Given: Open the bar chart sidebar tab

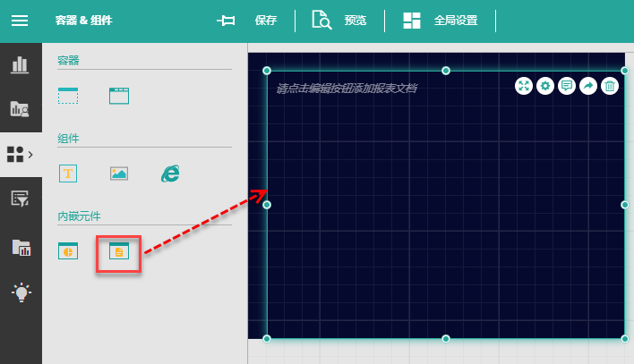Looking at the screenshot, I should [x=20, y=65].
